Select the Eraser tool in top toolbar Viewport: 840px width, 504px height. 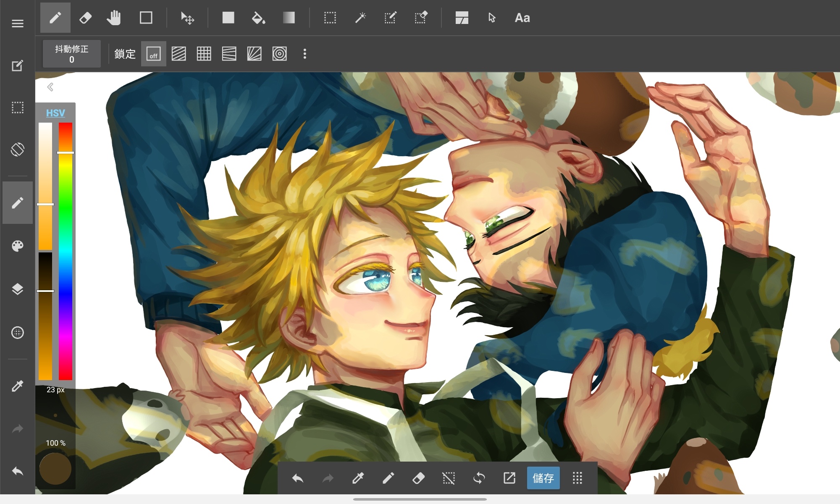click(x=85, y=18)
